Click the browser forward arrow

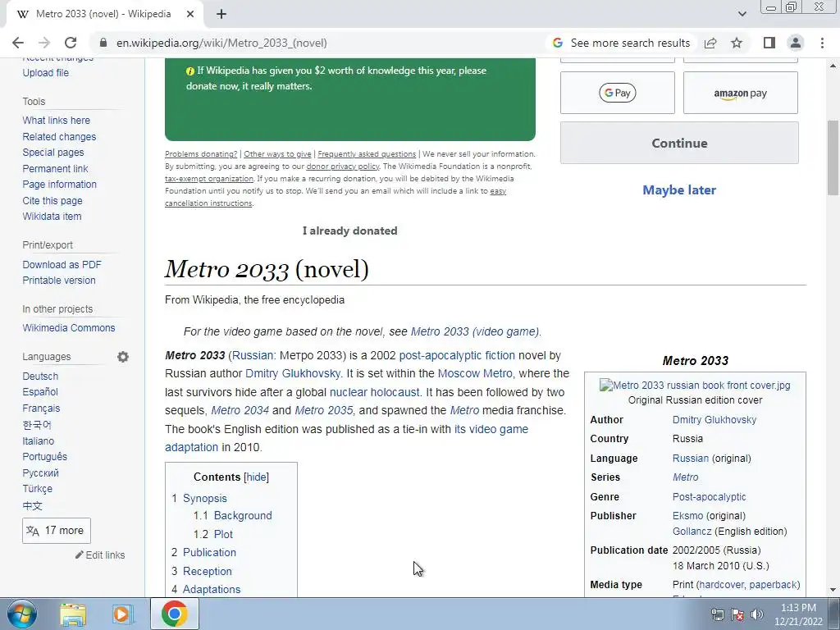(44, 43)
